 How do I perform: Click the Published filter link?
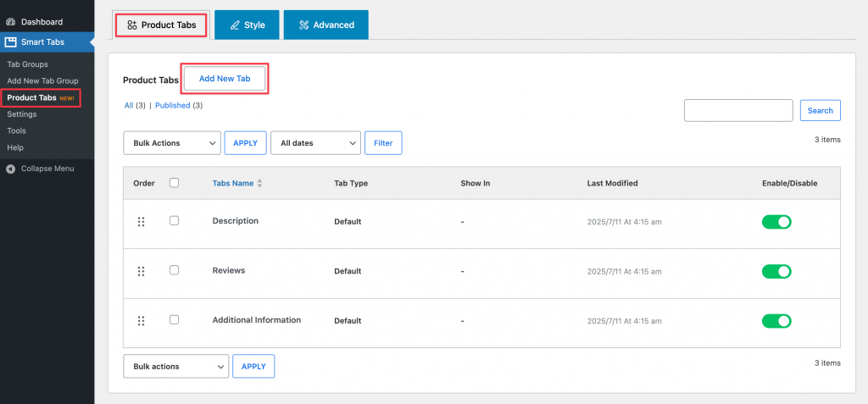tap(173, 105)
